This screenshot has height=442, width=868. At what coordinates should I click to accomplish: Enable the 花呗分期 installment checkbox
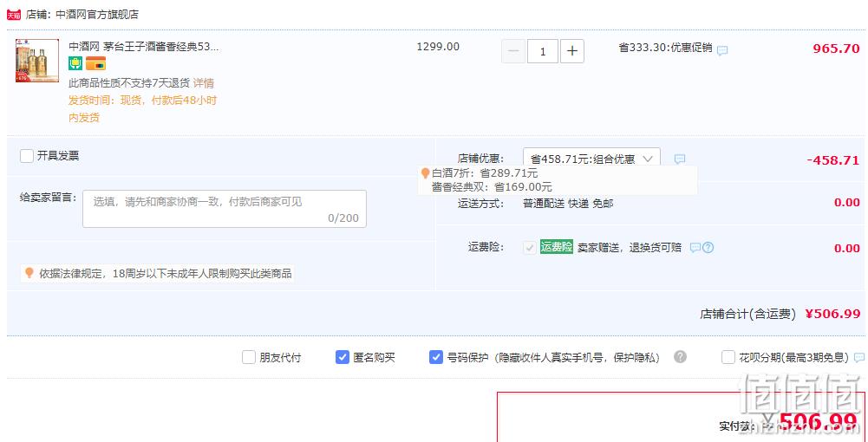pyautogui.click(x=728, y=357)
